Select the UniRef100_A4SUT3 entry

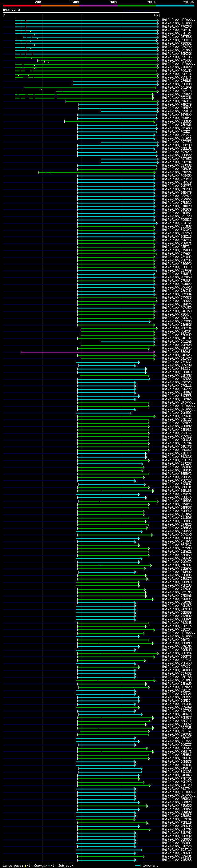pyautogui.click(x=177, y=768)
